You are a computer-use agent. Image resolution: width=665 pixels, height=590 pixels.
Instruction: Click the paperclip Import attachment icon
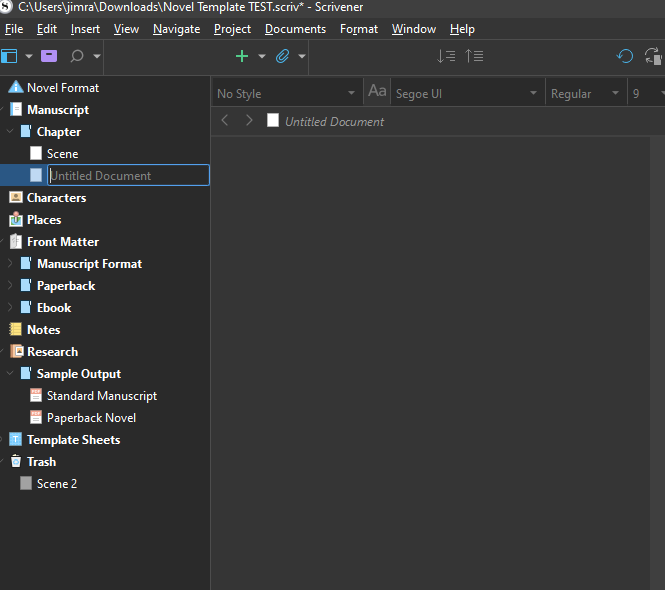(x=282, y=56)
